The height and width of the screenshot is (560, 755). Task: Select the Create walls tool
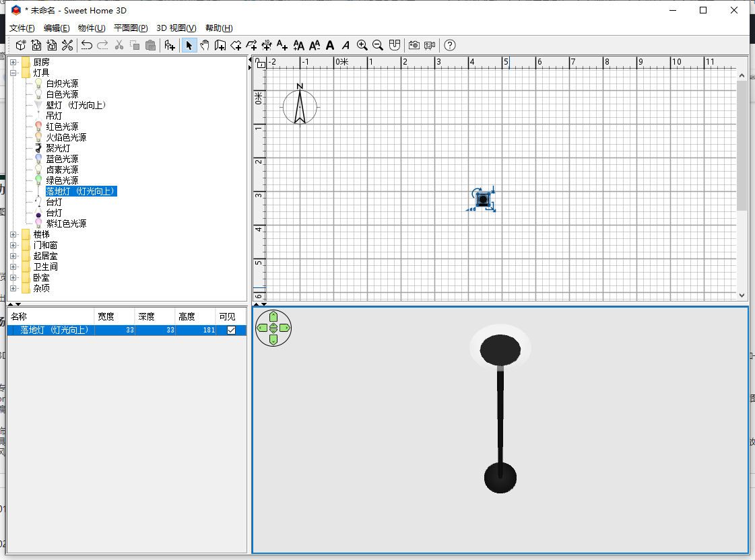tap(220, 45)
